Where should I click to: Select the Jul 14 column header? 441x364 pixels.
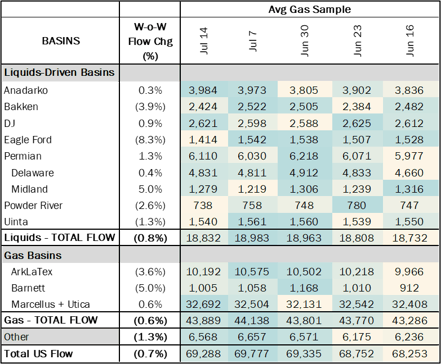click(204, 41)
